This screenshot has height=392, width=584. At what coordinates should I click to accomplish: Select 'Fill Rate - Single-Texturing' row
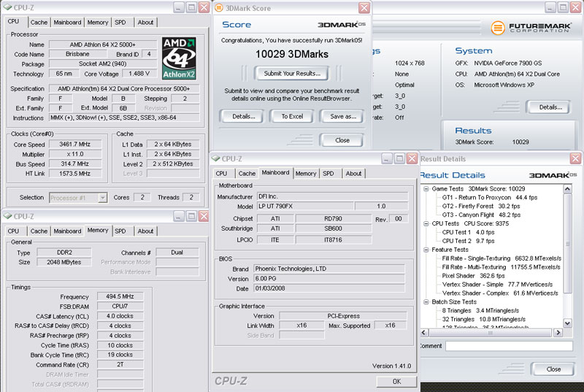point(502,258)
